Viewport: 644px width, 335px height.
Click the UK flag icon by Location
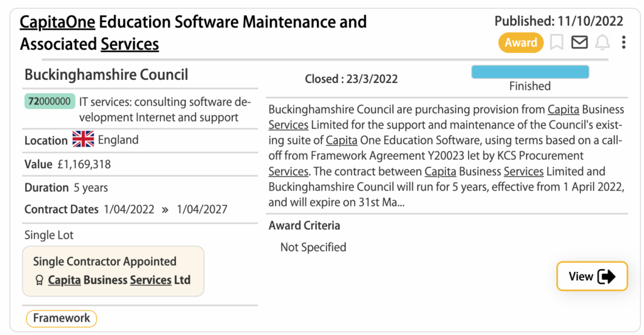coord(83,139)
